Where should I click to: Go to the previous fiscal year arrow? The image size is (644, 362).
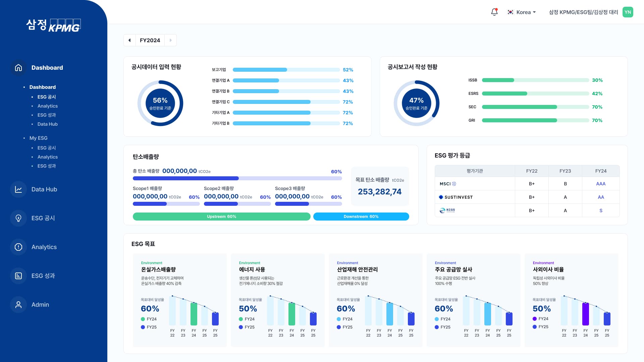pyautogui.click(x=129, y=40)
